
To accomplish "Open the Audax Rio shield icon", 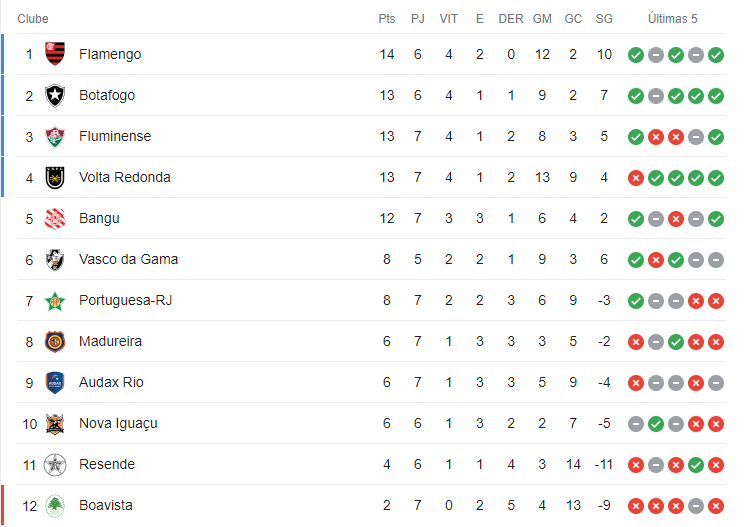I will coord(55,383).
